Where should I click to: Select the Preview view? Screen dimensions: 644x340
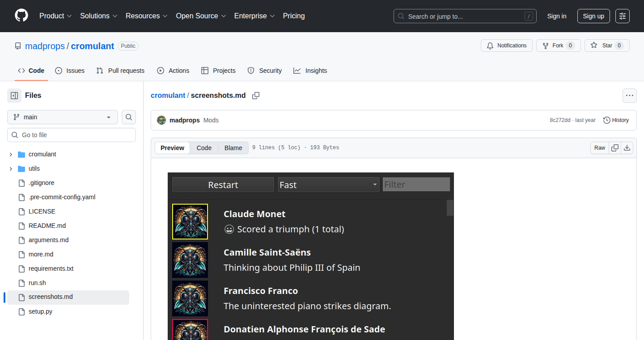coord(173,148)
